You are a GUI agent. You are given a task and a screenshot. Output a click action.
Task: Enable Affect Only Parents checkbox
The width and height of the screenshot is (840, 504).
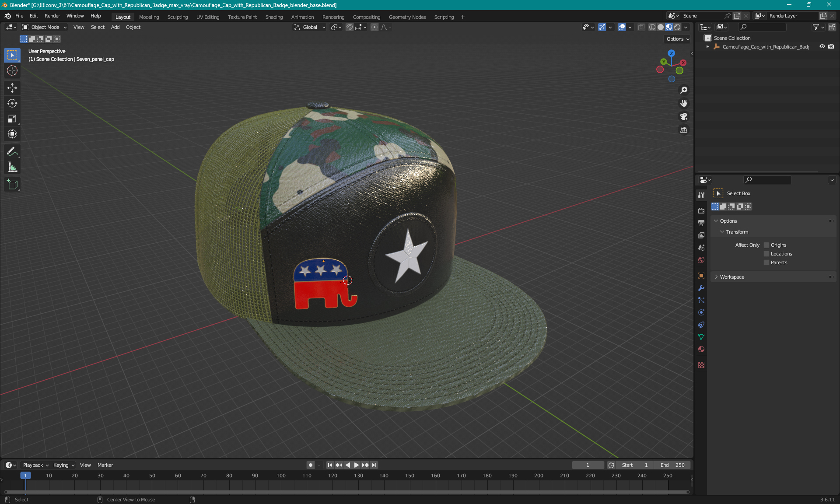pyautogui.click(x=766, y=262)
